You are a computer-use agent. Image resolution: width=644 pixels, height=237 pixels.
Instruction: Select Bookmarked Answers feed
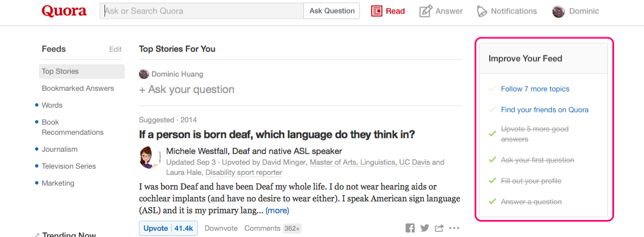pyautogui.click(x=78, y=88)
